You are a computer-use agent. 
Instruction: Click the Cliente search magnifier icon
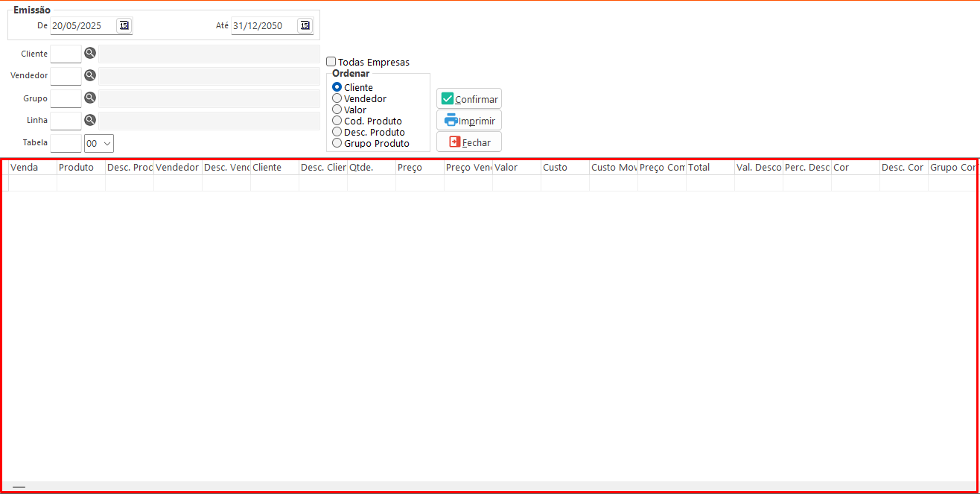[x=90, y=54]
